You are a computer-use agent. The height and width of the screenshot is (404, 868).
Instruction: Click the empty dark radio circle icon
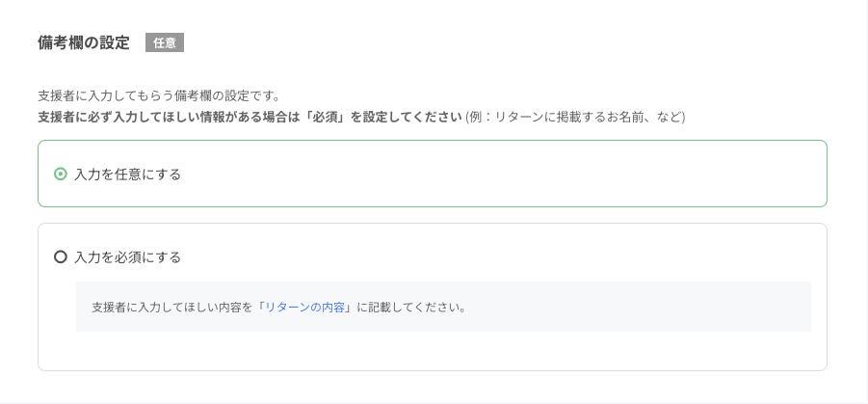(61, 257)
